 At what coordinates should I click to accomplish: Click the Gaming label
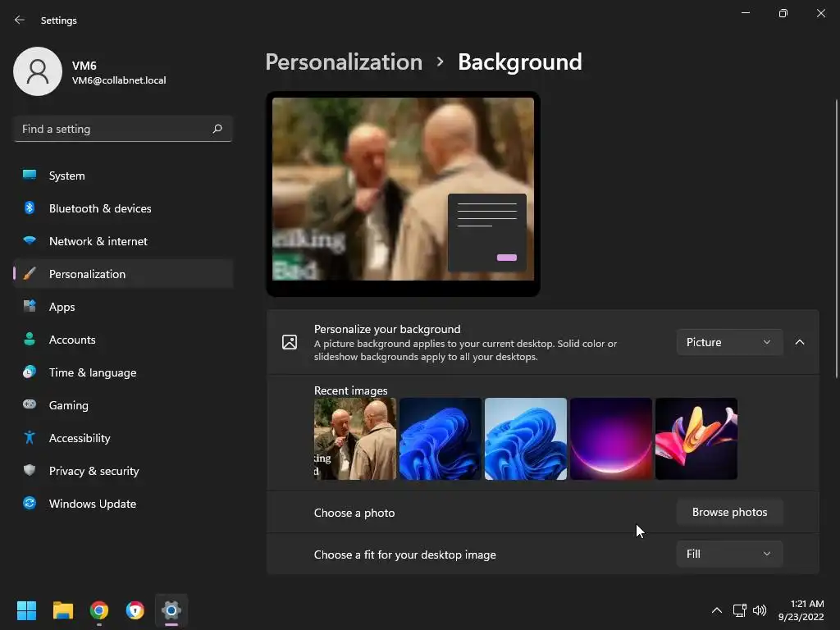click(x=69, y=405)
